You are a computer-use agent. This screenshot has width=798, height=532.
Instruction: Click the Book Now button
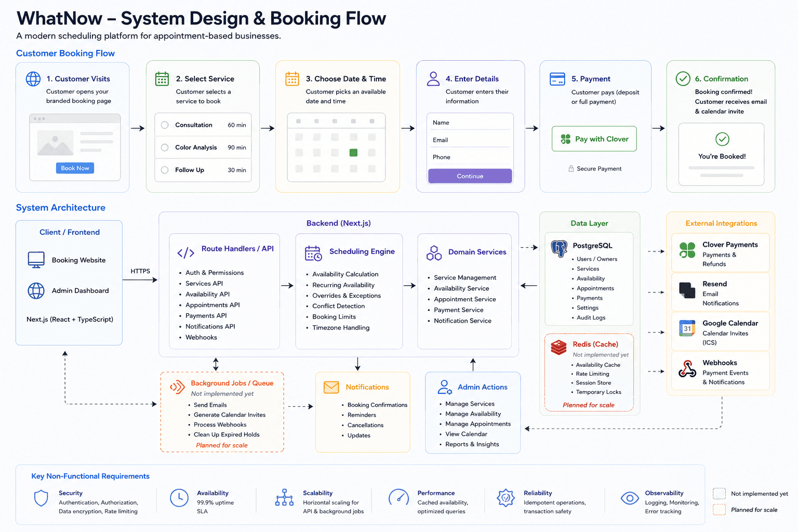click(75, 168)
